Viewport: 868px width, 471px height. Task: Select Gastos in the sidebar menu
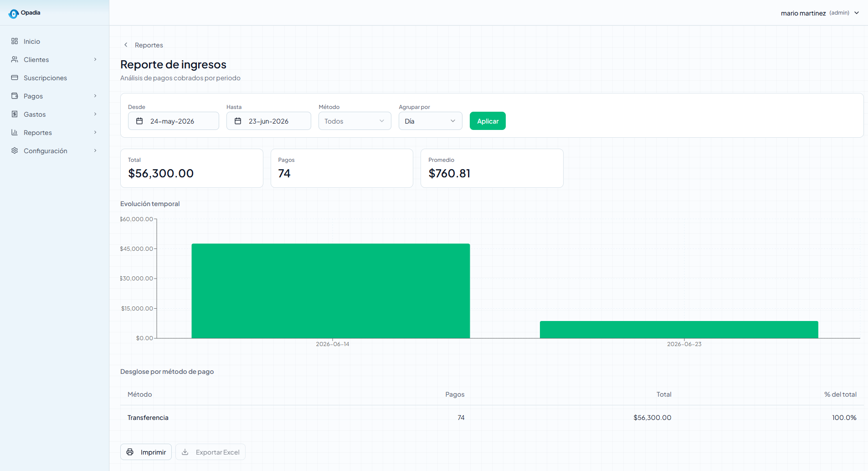55,114
